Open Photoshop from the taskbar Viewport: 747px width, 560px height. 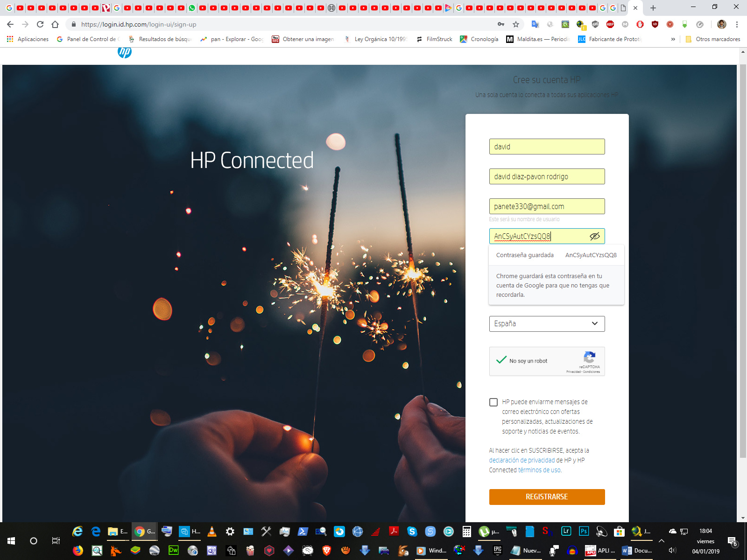coord(584,531)
